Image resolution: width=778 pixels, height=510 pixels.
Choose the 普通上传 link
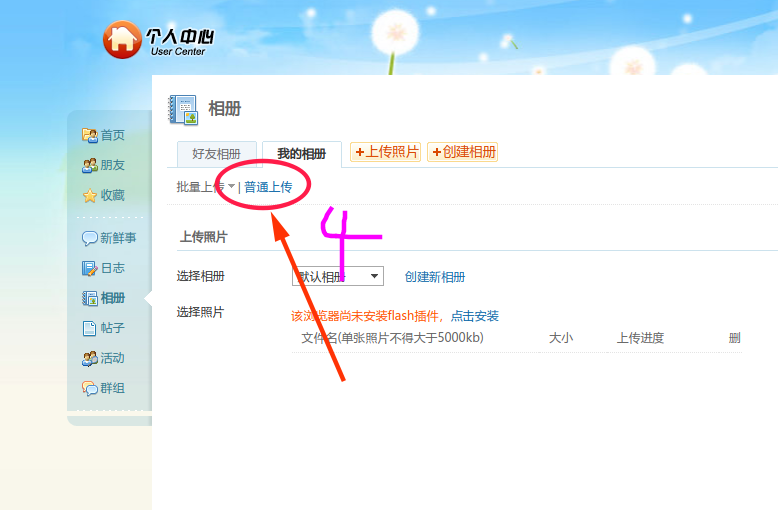(268, 187)
